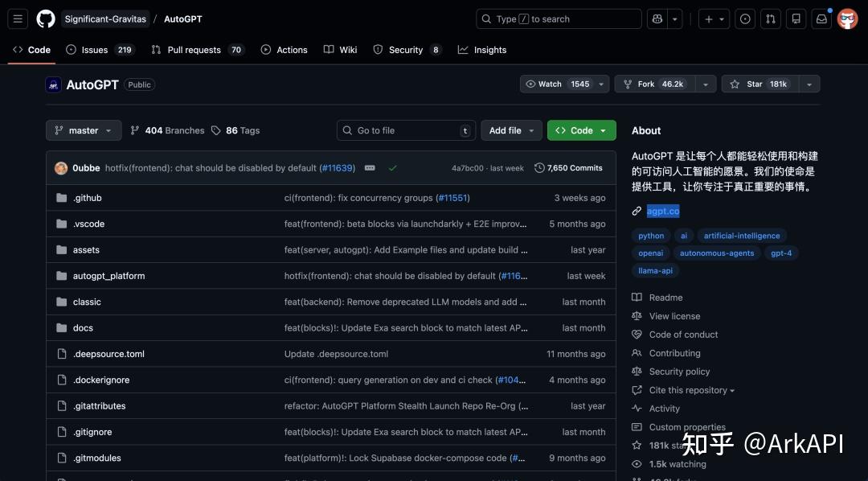The height and width of the screenshot is (481, 868).
Task: Open the issues icon in top header
Action: (745, 18)
